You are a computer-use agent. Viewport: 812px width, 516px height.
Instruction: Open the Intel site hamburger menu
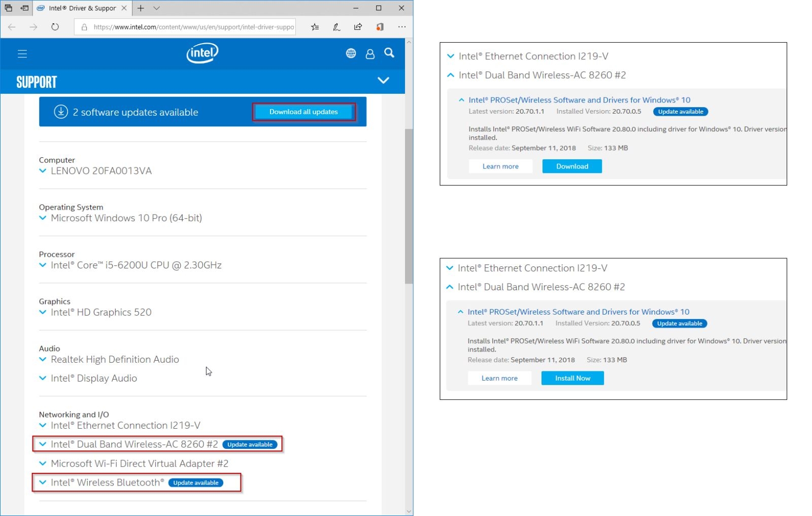[x=22, y=54]
